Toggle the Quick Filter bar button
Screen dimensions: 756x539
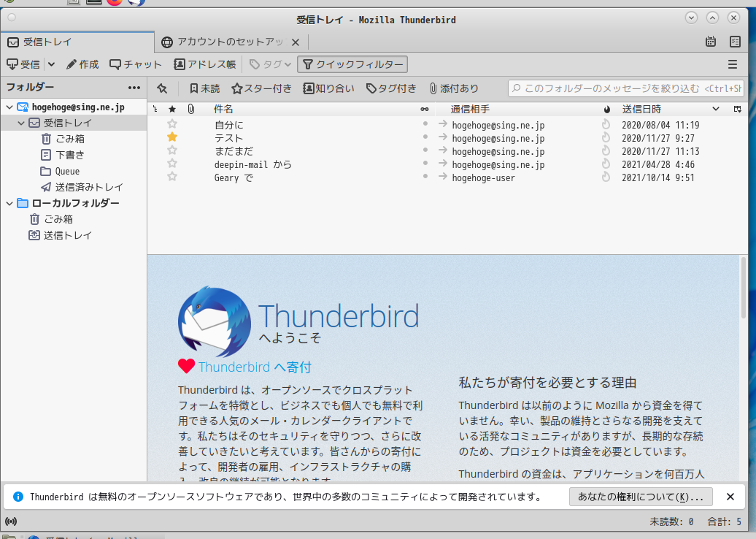click(x=352, y=64)
